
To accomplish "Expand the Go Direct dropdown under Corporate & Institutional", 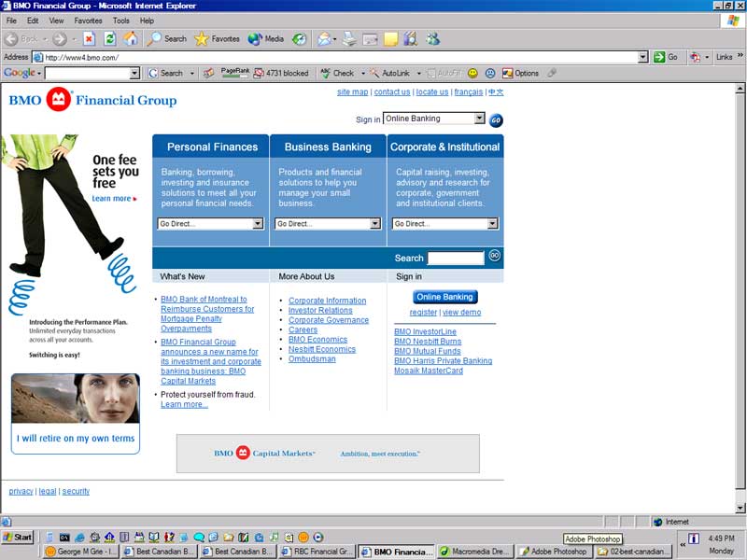I will [492, 224].
